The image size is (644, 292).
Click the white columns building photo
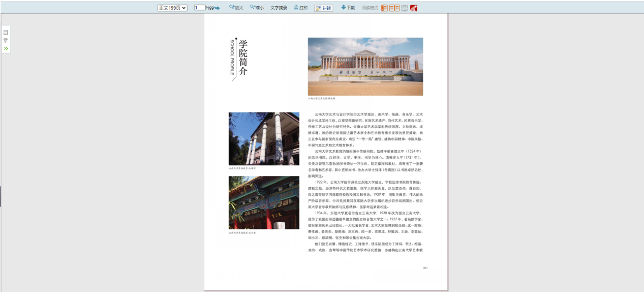click(264, 139)
